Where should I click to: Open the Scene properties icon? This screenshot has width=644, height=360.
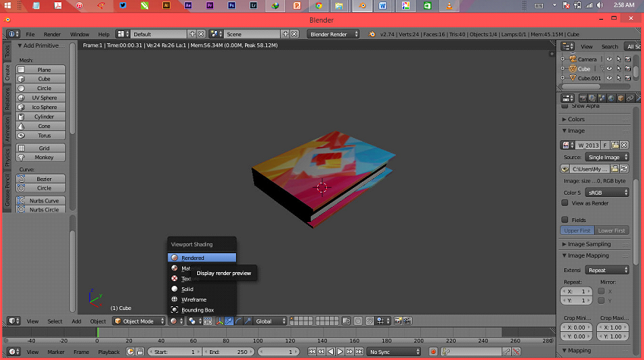(602, 98)
